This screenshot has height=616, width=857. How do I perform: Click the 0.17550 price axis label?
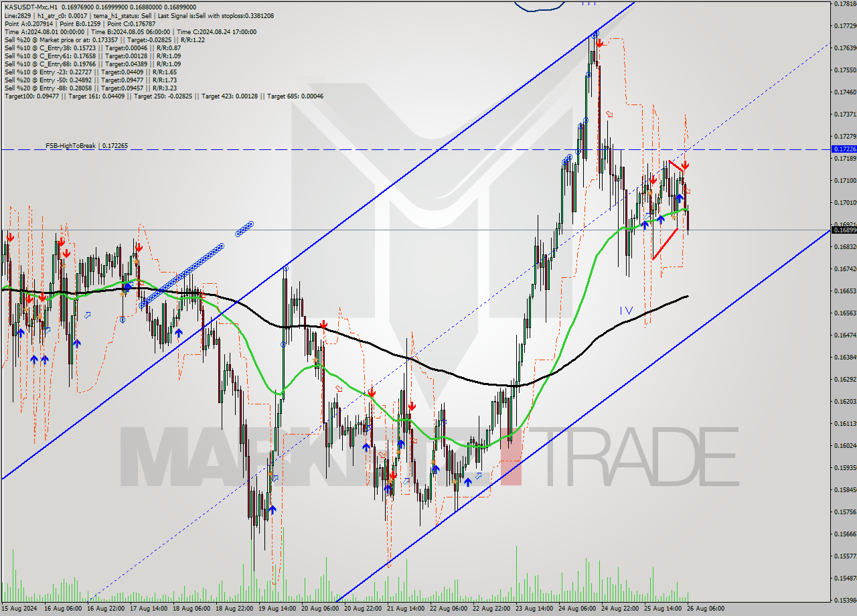coord(846,70)
